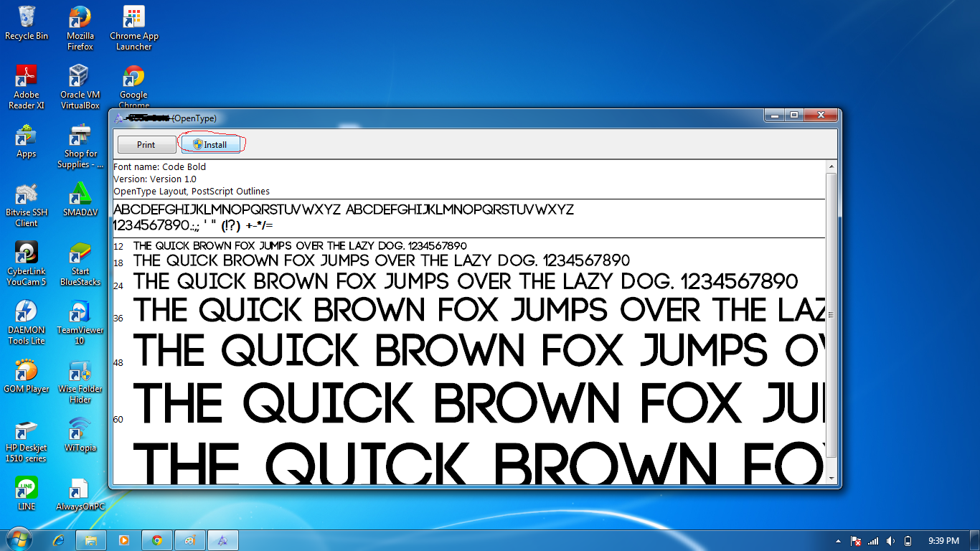Screen dimensions: 980x551
Task: Open Paint from the taskbar
Action: 189,540
